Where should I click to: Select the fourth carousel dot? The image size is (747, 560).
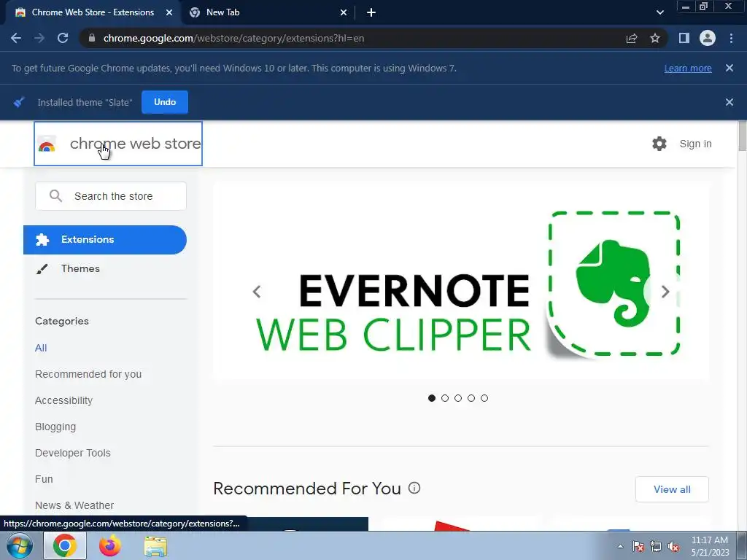pos(471,398)
